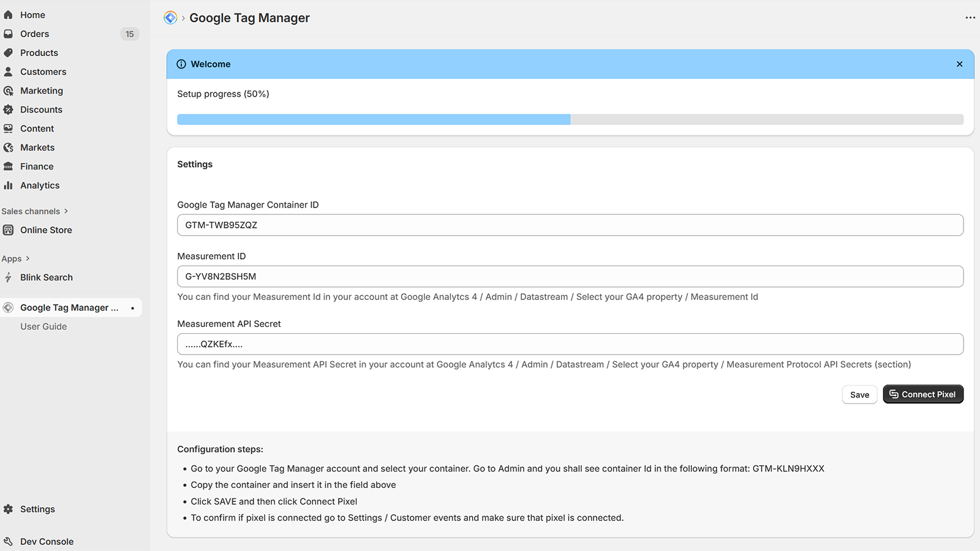Dismiss the Welcome banner
The height and width of the screenshot is (551, 980).
959,64
